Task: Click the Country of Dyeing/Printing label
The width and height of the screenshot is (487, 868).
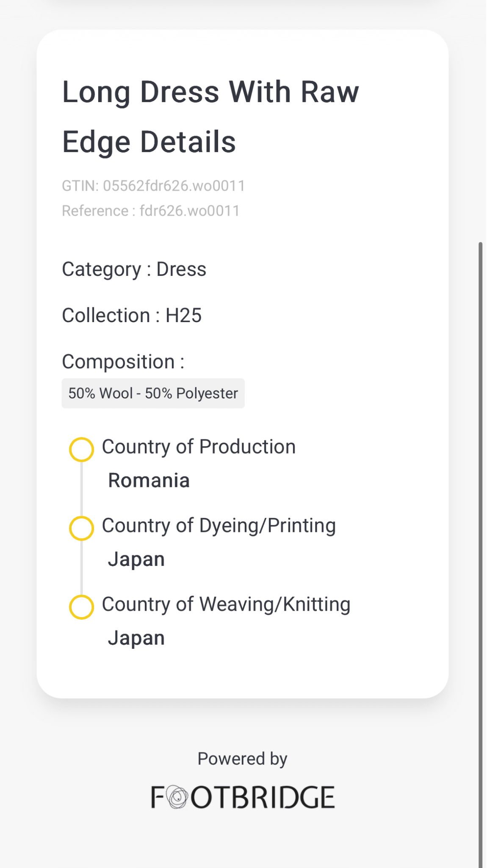Action: pos(219,526)
